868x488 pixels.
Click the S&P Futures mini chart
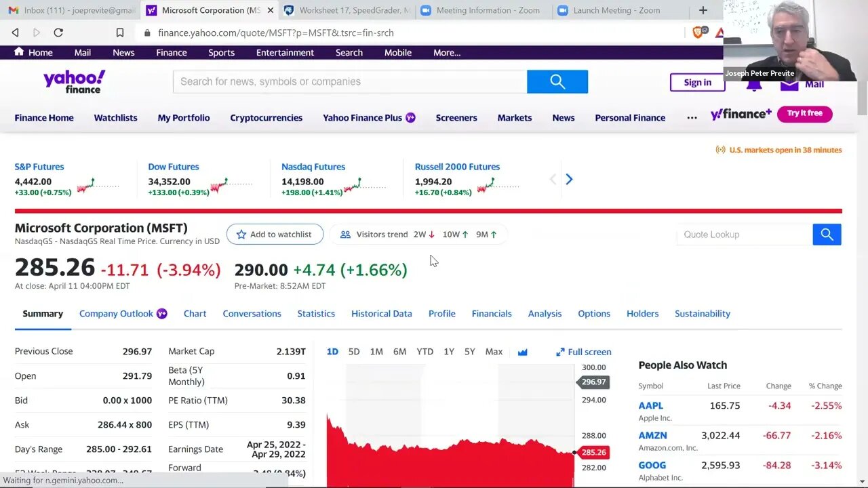[x=98, y=185]
